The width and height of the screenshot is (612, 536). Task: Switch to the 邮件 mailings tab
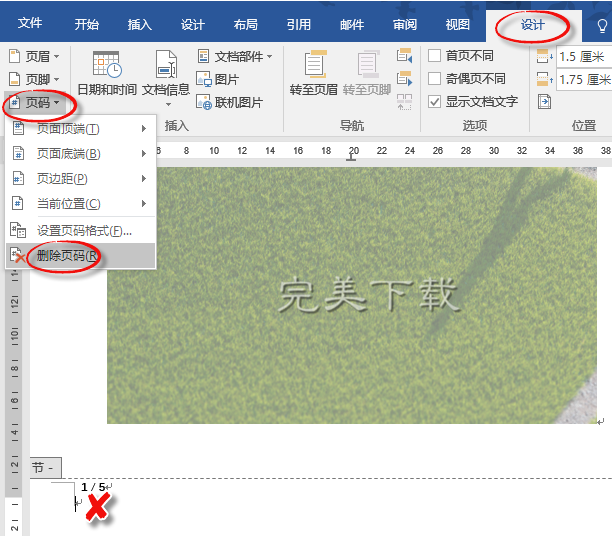pos(352,25)
